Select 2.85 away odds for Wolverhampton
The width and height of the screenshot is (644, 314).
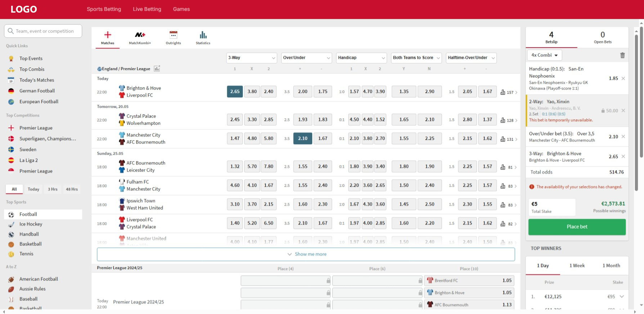pos(269,120)
